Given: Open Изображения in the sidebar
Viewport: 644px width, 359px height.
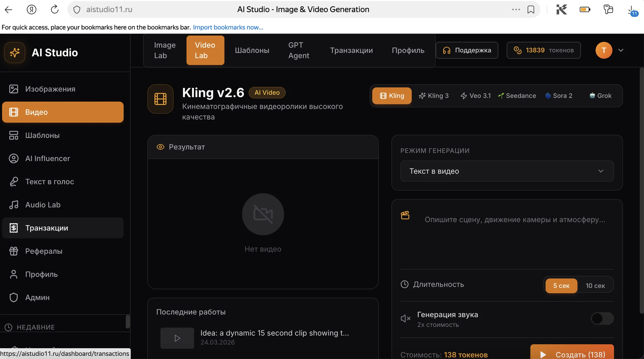Looking at the screenshot, I should pos(63,89).
